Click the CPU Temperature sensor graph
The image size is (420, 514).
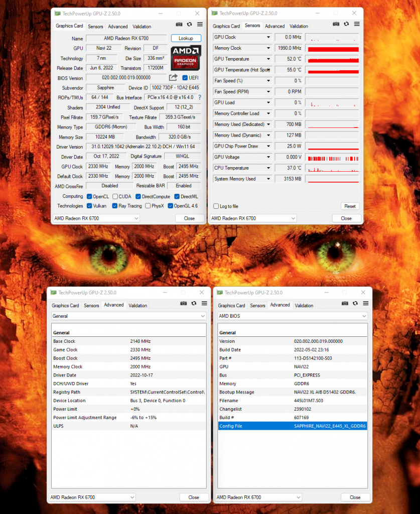(x=332, y=168)
